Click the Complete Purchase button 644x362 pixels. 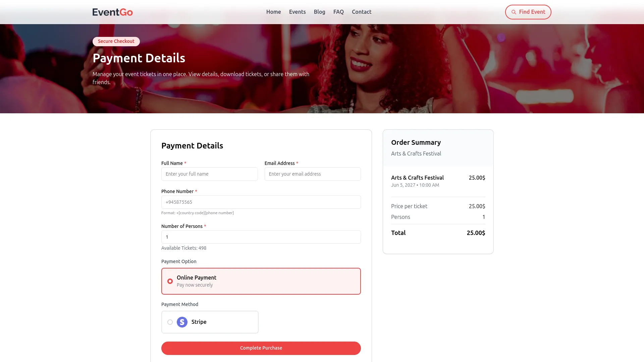(x=261, y=348)
